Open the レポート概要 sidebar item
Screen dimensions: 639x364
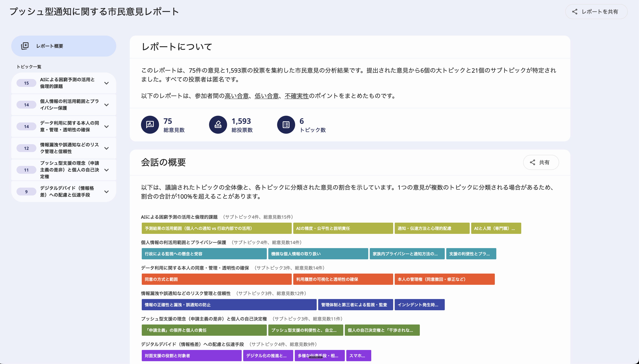pyautogui.click(x=64, y=46)
